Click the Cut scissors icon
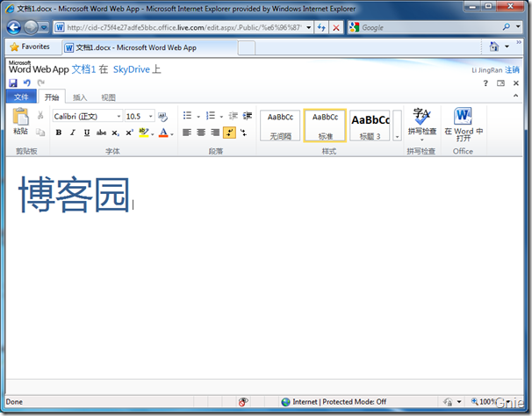This screenshot has height=416, width=532. (40, 115)
